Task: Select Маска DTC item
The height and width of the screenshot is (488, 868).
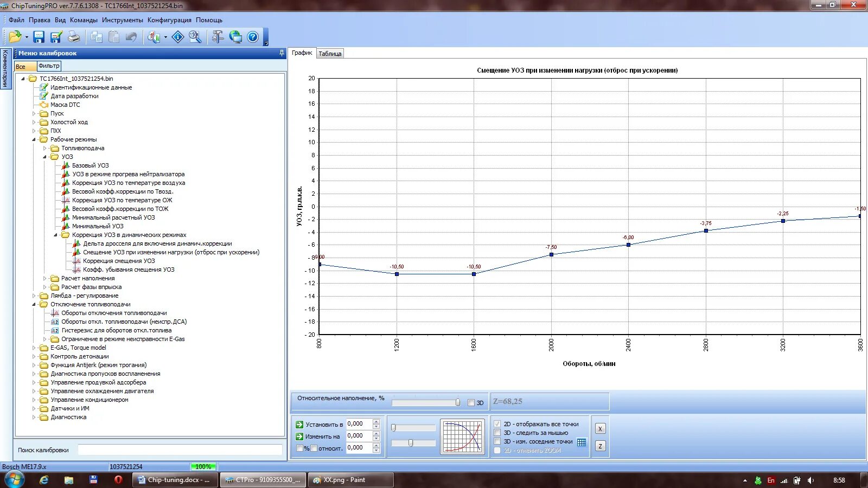Action: coord(65,105)
